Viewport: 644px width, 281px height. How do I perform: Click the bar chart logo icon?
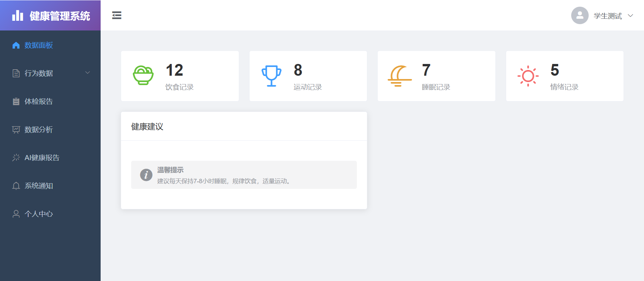(x=17, y=15)
